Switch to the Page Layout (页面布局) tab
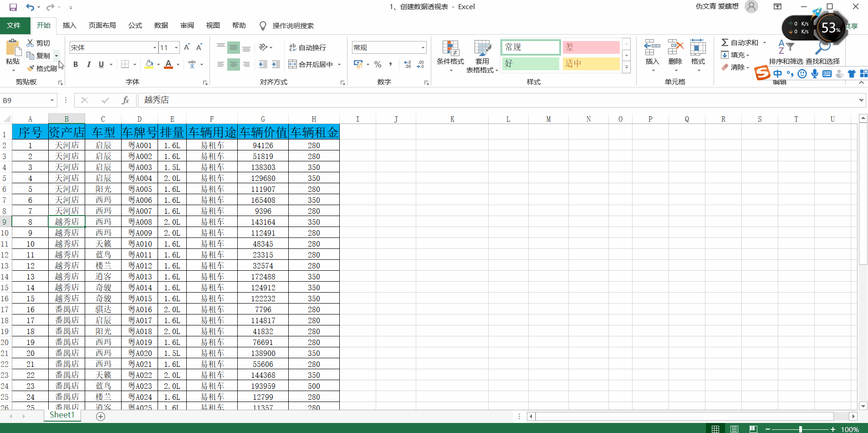The image size is (868, 433). tap(102, 26)
